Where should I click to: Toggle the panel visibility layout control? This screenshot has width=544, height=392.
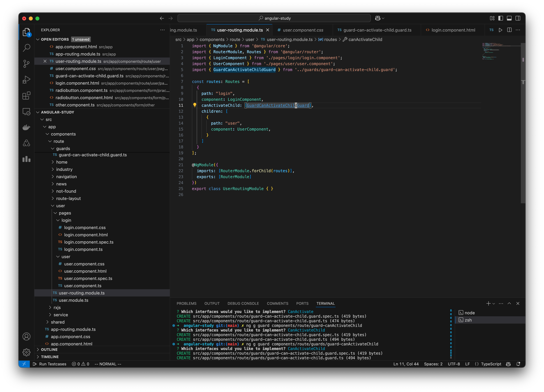coord(509,18)
